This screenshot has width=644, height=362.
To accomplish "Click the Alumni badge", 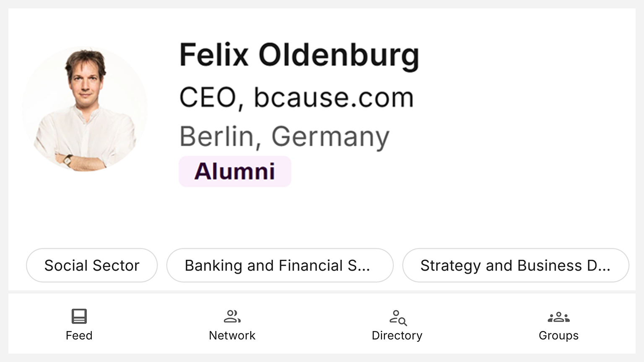I will click(x=235, y=171).
